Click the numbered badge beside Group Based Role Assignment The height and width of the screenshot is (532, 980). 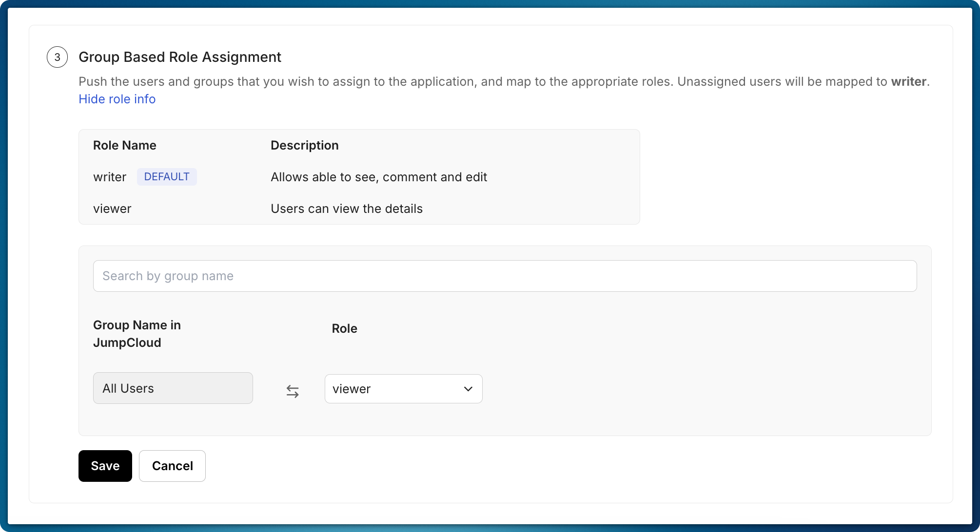click(57, 57)
